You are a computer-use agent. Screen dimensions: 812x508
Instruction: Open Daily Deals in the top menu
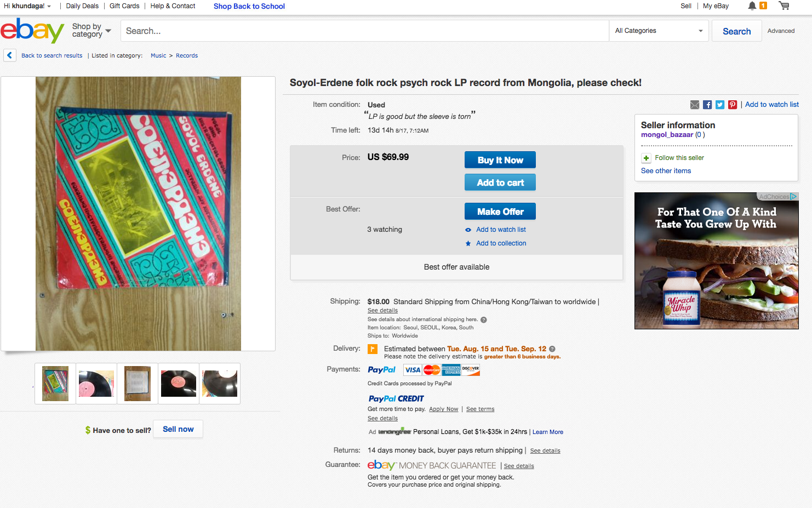pyautogui.click(x=82, y=6)
